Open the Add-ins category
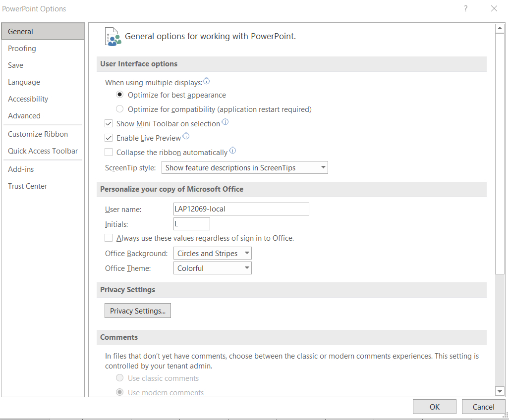509x420 pixels. [x=43, y=169]
